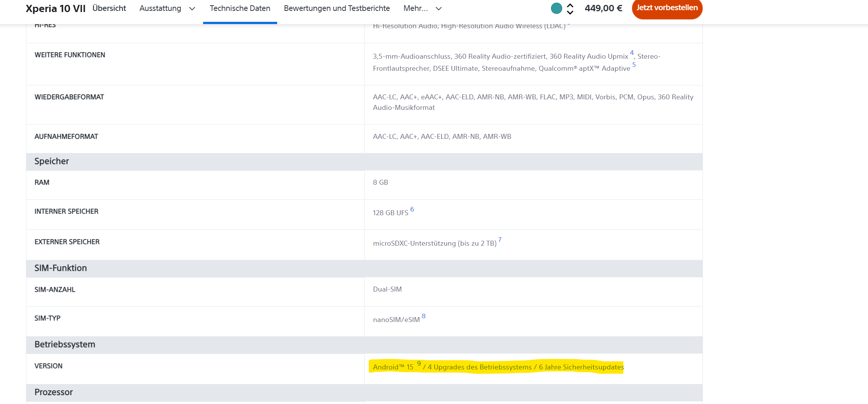Click the RAM row label
This screenshot has width=868, height=404.
42,182
